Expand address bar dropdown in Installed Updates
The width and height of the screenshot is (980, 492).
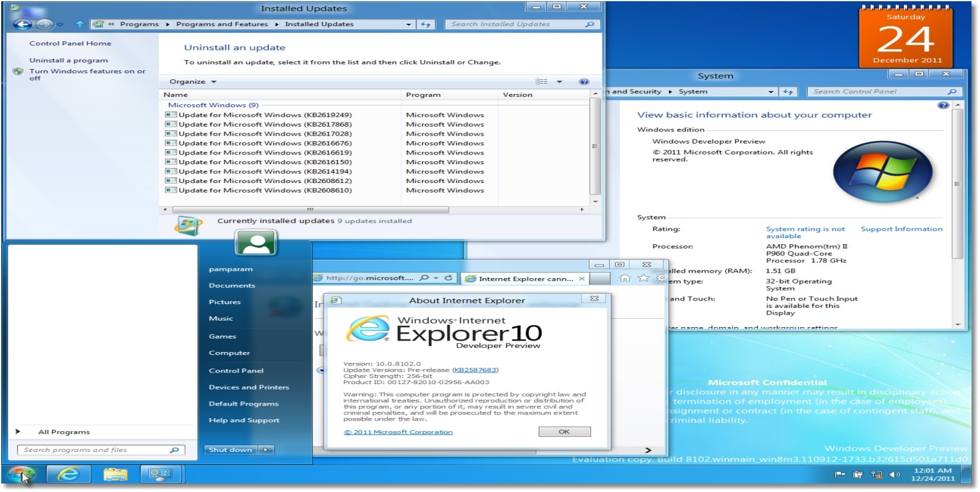point(409,24)
